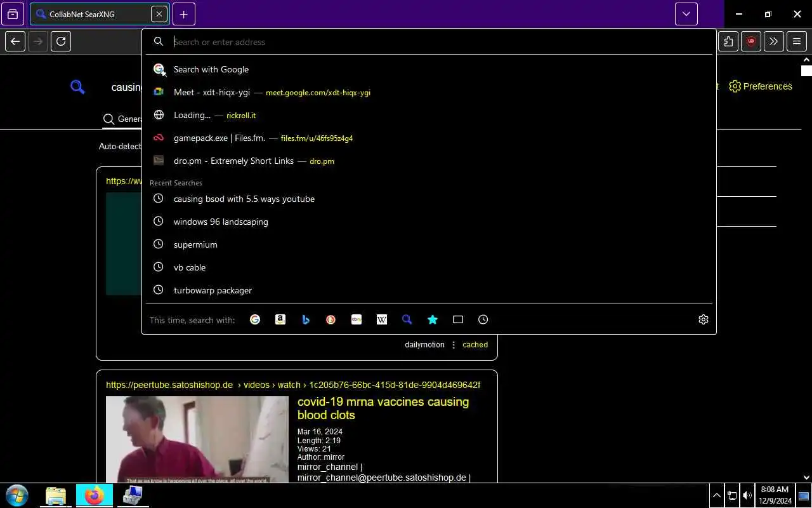Search this time with Amazon icon

280,319
